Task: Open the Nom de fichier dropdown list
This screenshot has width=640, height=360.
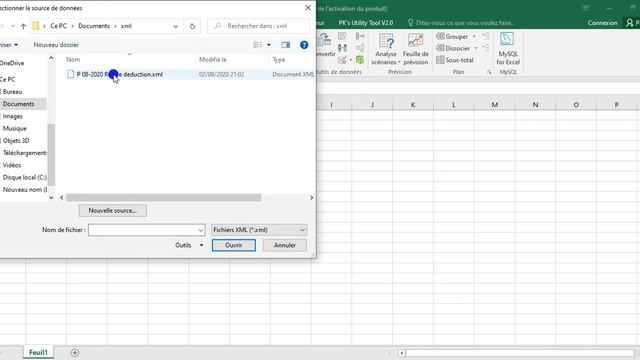Action: 200,230
